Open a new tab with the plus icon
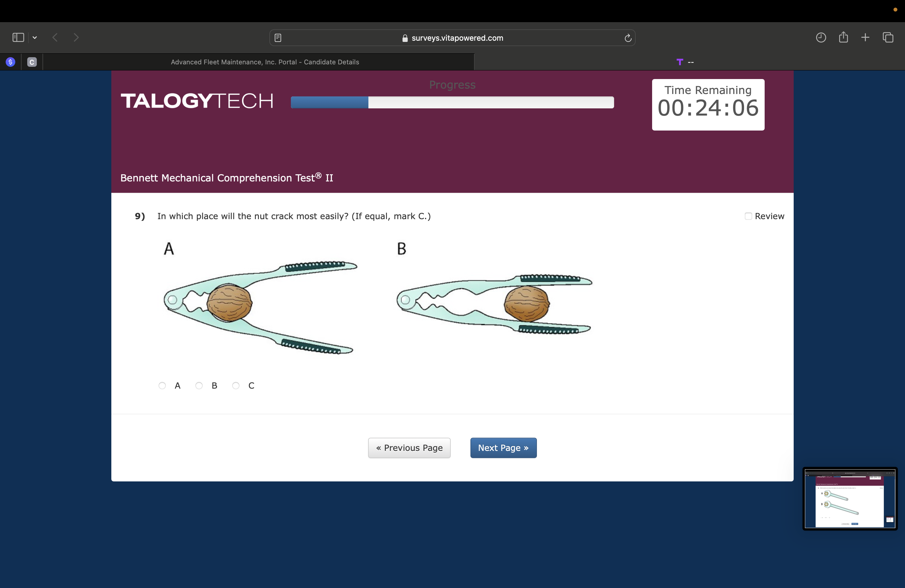905x588 pixels. [x=865, y=37]
